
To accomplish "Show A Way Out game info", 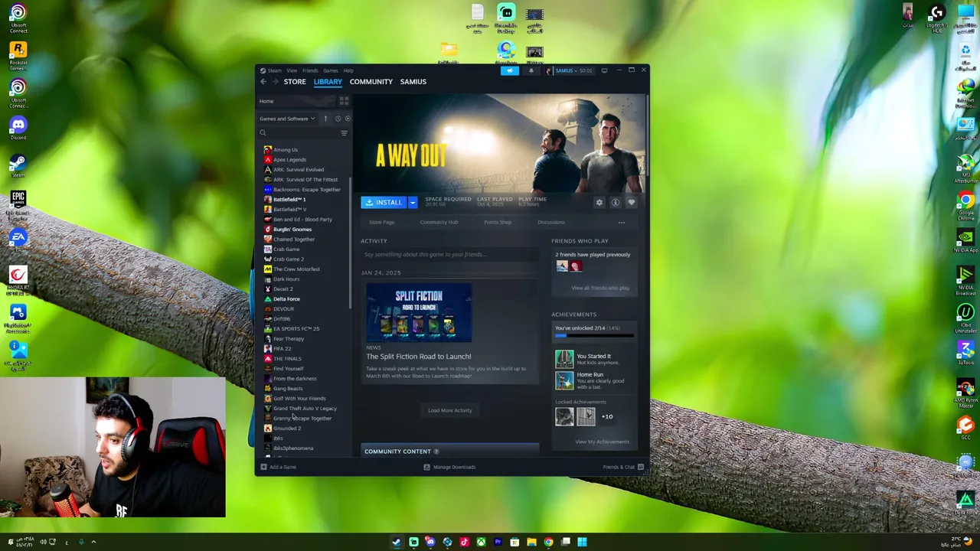I will click(616, 203).
